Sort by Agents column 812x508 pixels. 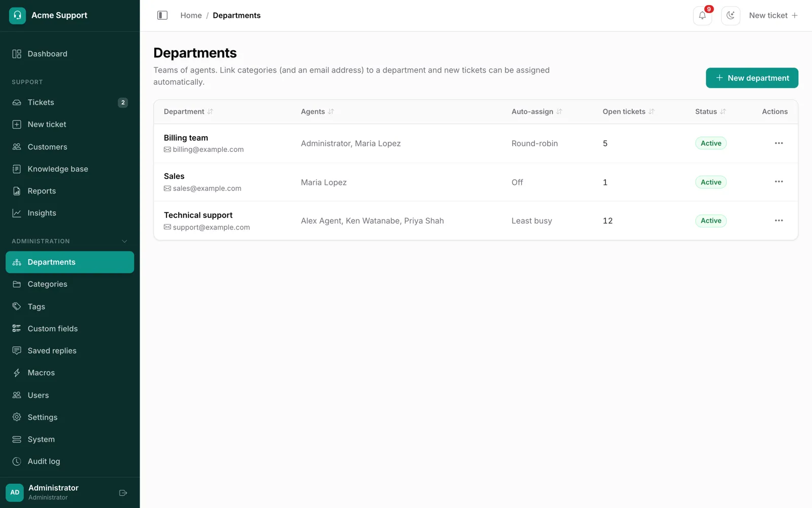coord(317,112)
